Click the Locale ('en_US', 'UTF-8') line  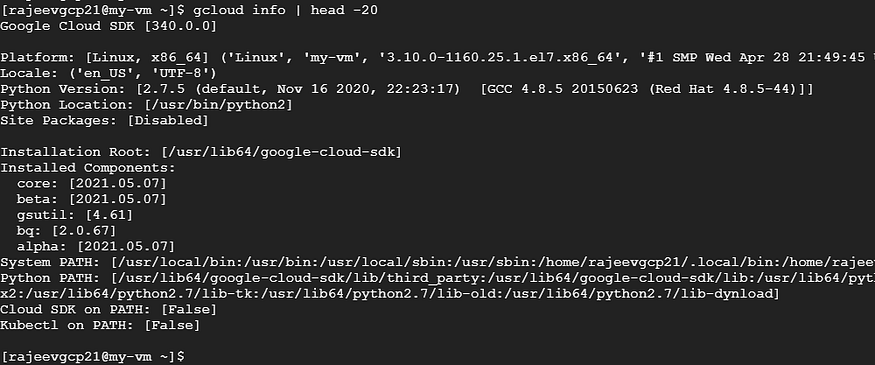(x=108, y=73)
